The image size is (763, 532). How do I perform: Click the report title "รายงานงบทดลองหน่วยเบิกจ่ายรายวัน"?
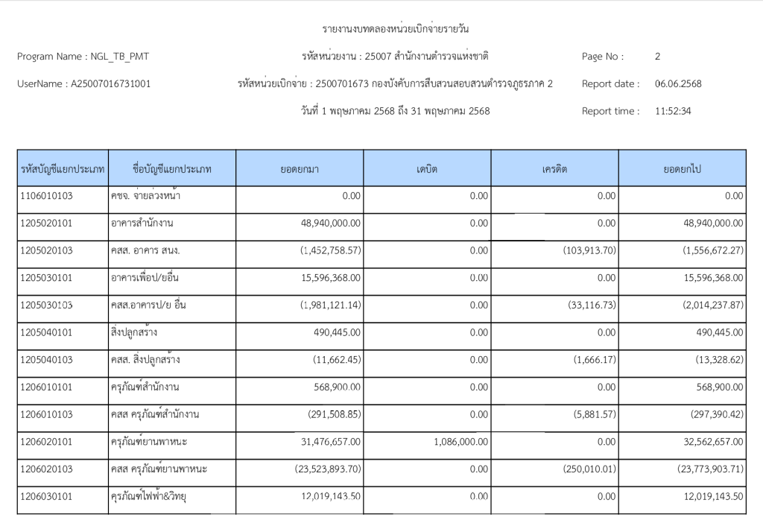tap(396, 29)
